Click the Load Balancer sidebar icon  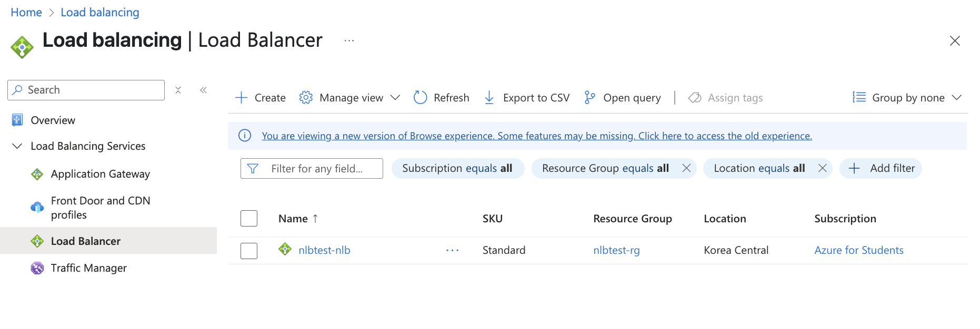click(37, 241)
